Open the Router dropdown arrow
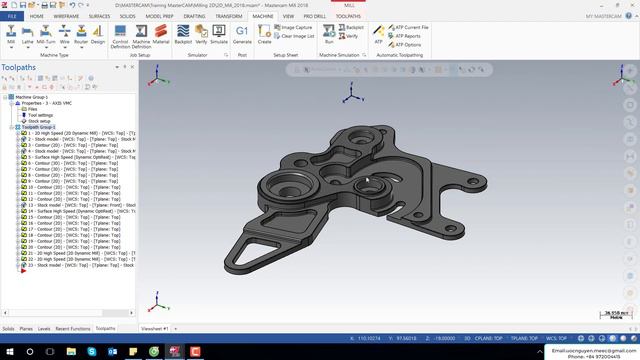Screen dimensions: 640x360 [81, 47]
